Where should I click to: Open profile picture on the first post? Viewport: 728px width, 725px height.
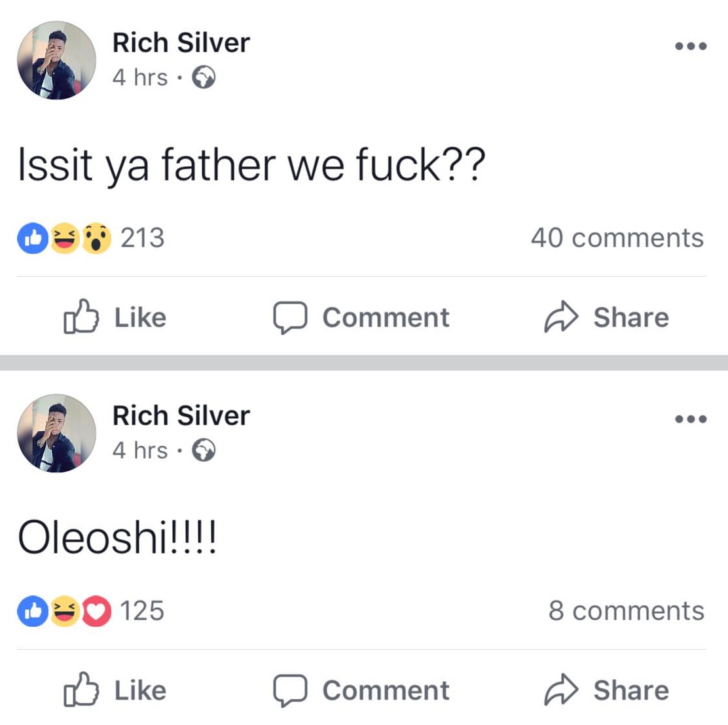pyautogui.click(x=56, y=60)
